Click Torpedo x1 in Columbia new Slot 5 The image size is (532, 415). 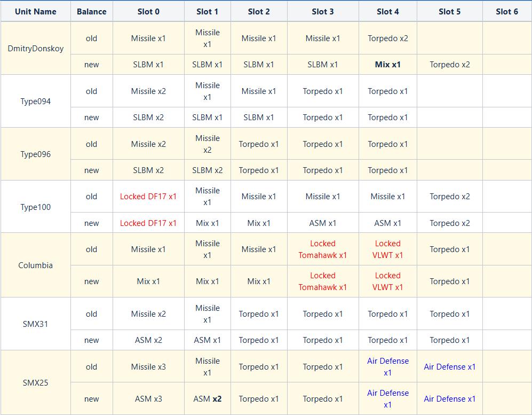[x=449, y=281]
